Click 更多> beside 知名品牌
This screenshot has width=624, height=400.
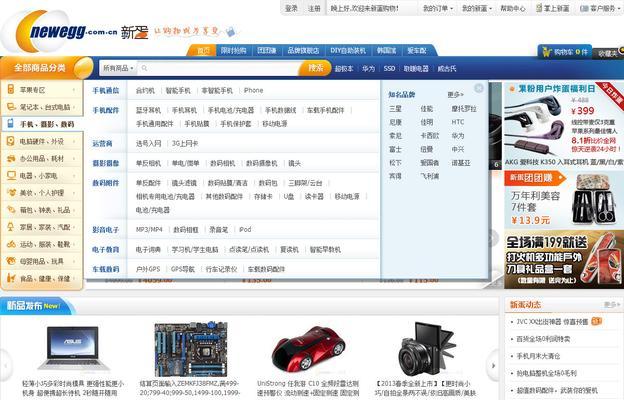point(455,95)
